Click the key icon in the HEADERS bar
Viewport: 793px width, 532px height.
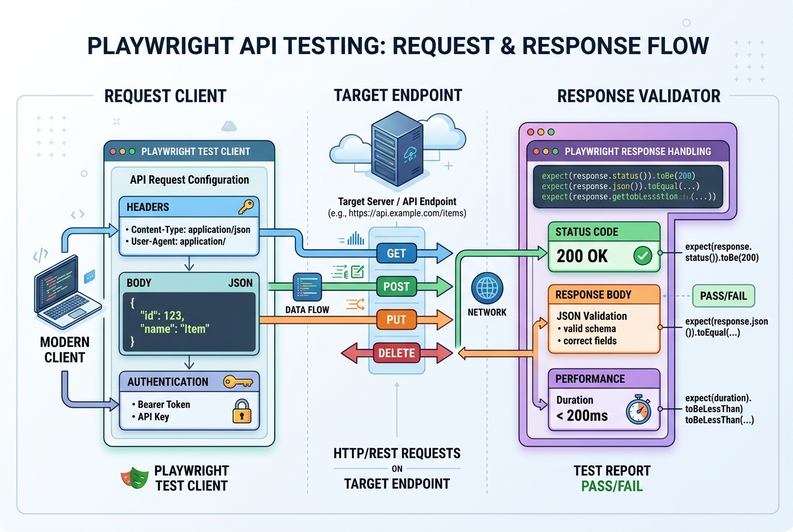tap(245, 208)
